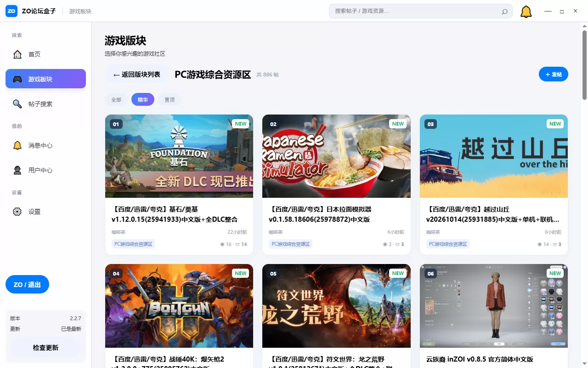Click the ZO / 退出 logout button
588x368 pixels.
click(x=27, y=284)
